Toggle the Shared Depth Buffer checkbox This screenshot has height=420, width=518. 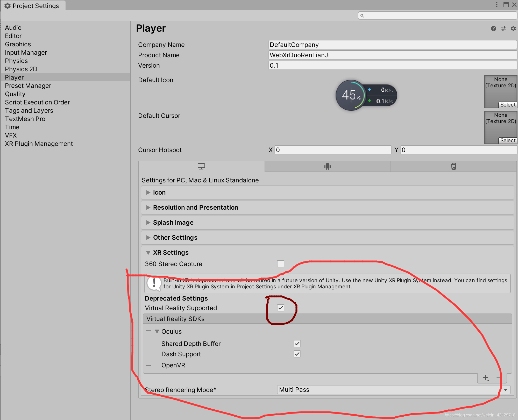coord(297,344)
